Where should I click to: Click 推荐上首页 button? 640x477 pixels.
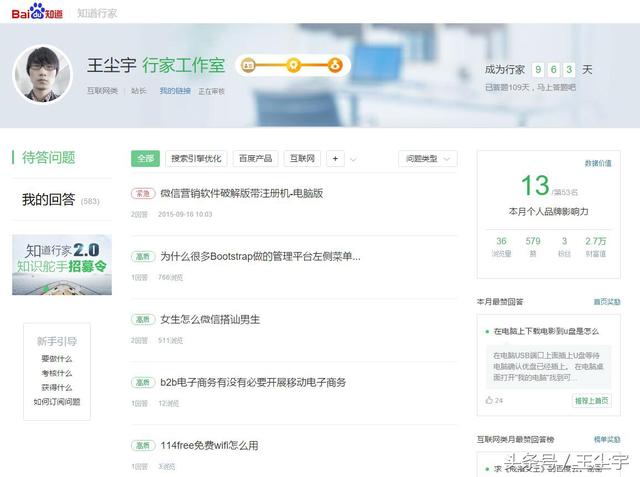(x=591, y=401)
